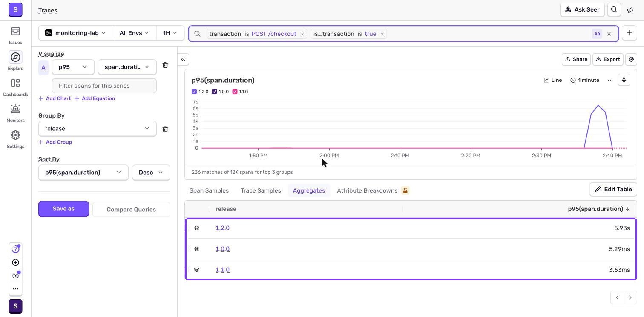
Task: Change the p95 aggregate dropdown
Action: (x=73, y=67)
